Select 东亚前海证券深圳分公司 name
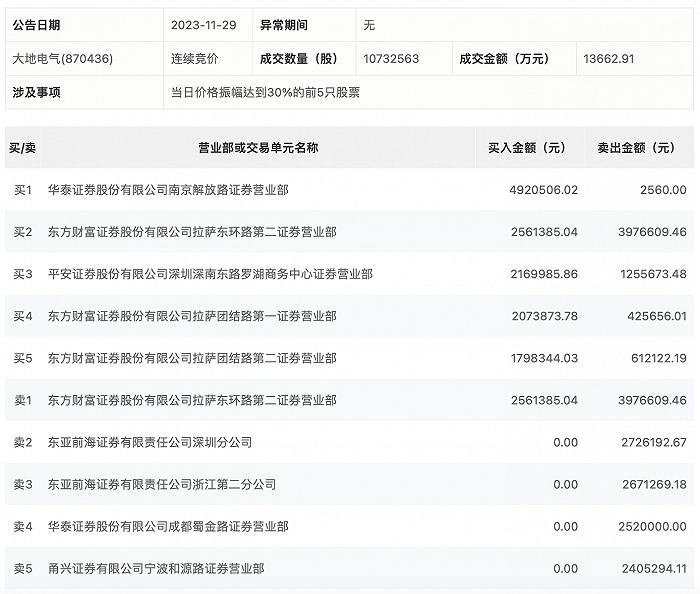Viewport: 700px width, 594px height. click(150, 443)
